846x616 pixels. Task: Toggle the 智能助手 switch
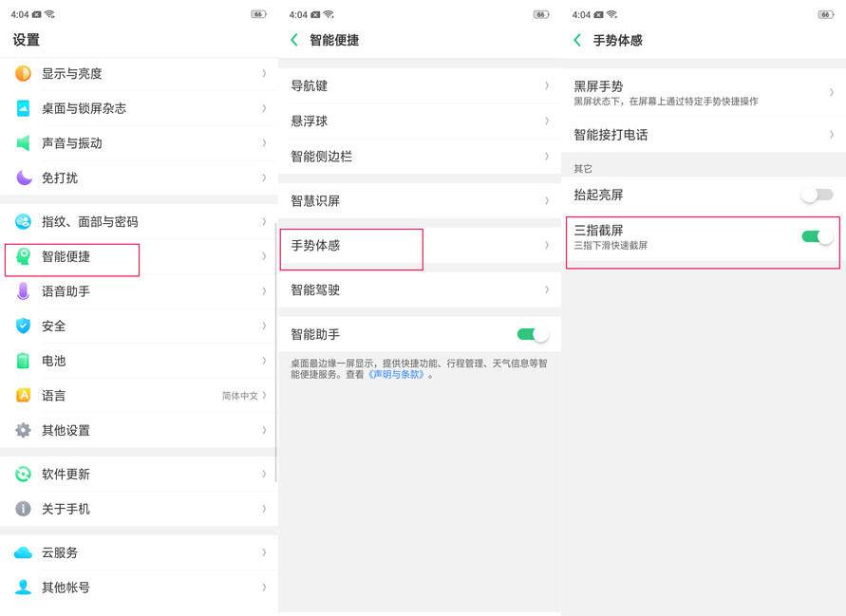point(533,334)
